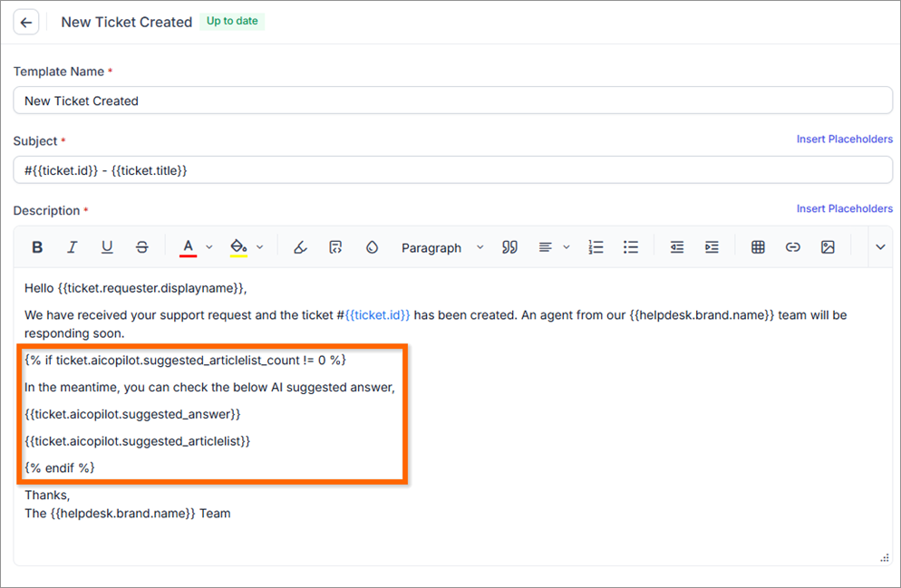Click the editor resize handle corner

885,557
